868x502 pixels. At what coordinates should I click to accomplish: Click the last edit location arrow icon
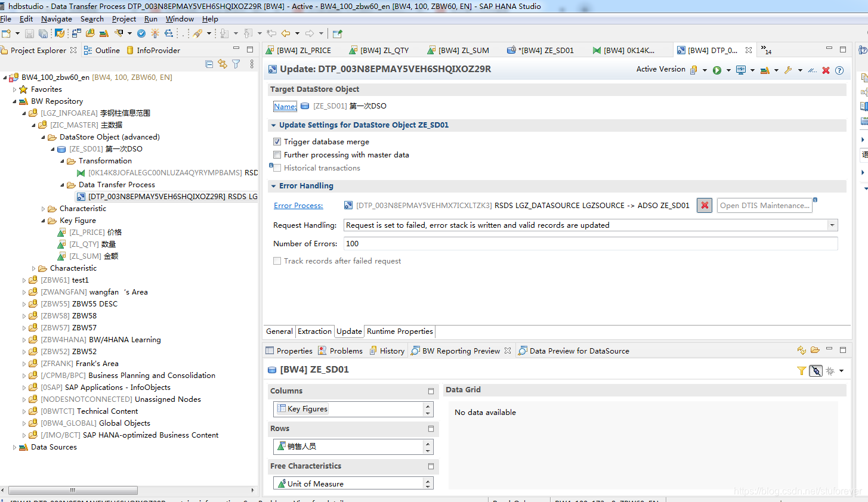(271, 33)
